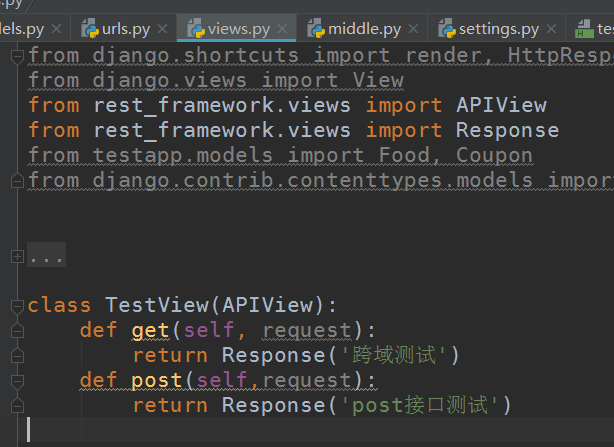Collapse the get method fold marker
The height and width of the screenshot is (447, 614).
point(15,331)
